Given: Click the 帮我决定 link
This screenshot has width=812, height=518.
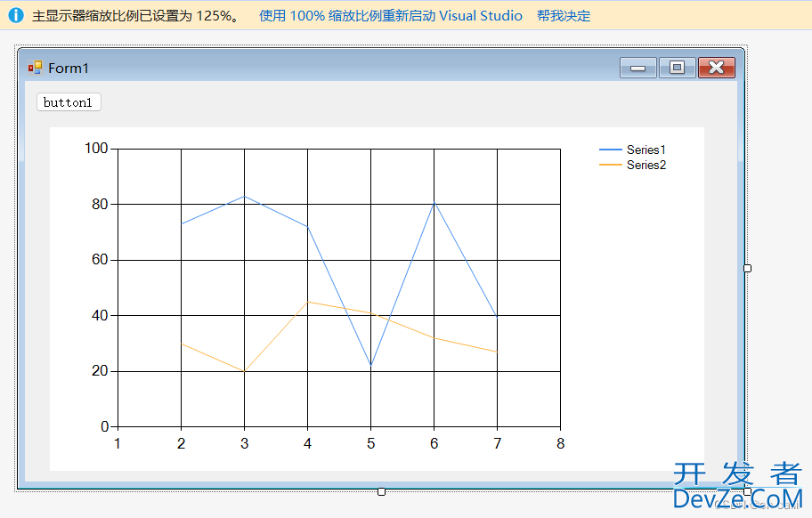Looking at the screenshot, I should [564, 16].
